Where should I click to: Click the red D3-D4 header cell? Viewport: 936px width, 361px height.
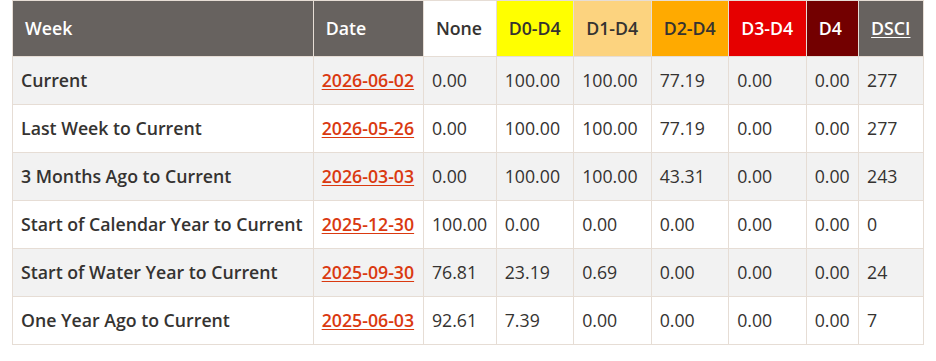click(767, 29)
